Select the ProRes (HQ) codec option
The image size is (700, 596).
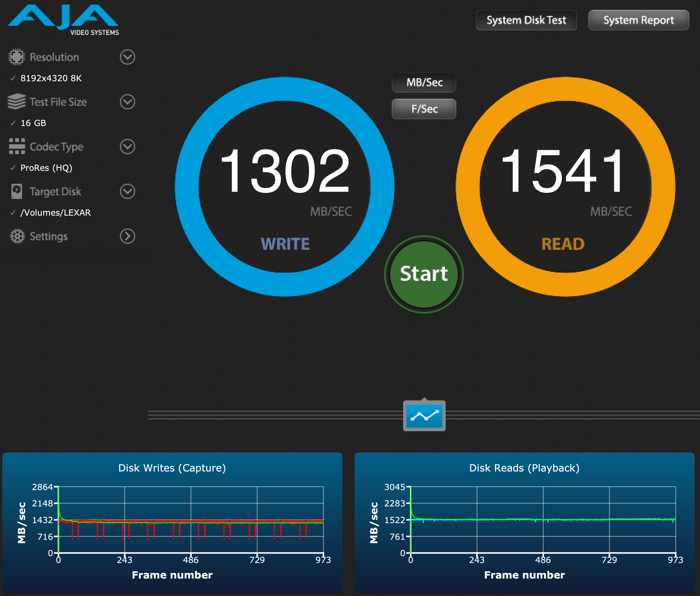coord(46,168)
